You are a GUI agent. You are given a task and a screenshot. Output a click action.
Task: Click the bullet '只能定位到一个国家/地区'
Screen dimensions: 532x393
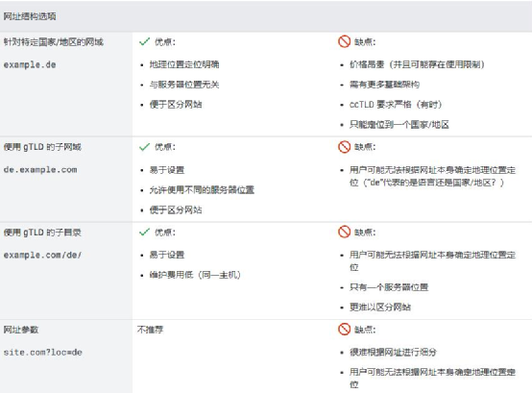[399, 125]
